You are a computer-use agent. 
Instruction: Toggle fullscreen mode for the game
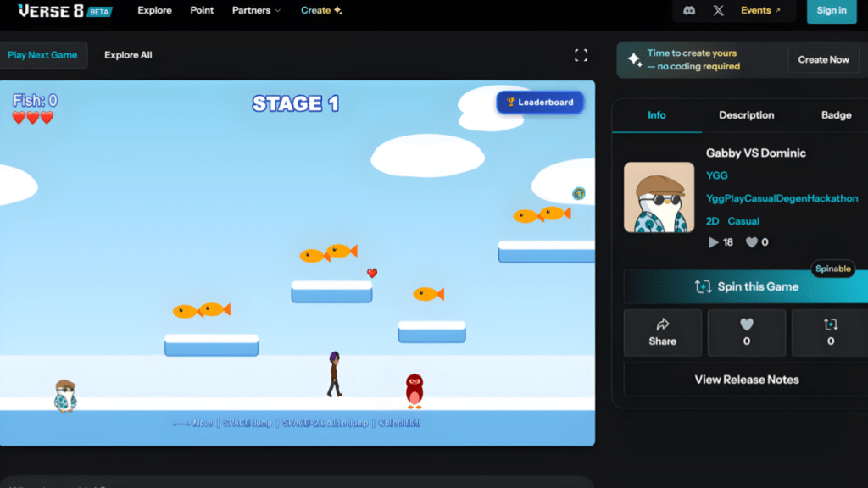[581, 55]
